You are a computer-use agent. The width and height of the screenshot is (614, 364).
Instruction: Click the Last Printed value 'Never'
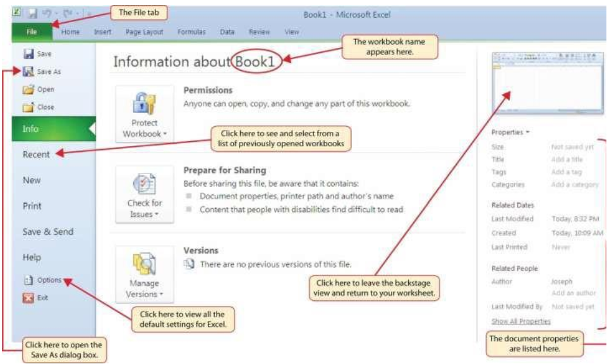561,247
